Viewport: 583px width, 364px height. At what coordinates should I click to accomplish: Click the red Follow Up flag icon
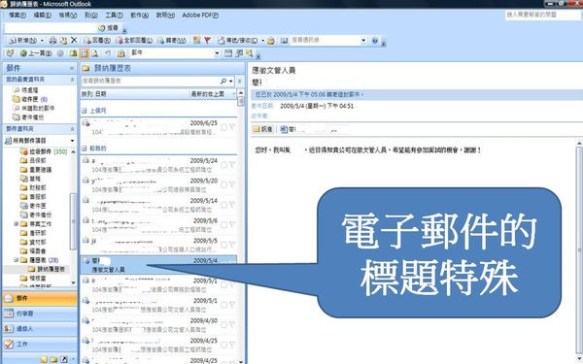tap(207, 40)
